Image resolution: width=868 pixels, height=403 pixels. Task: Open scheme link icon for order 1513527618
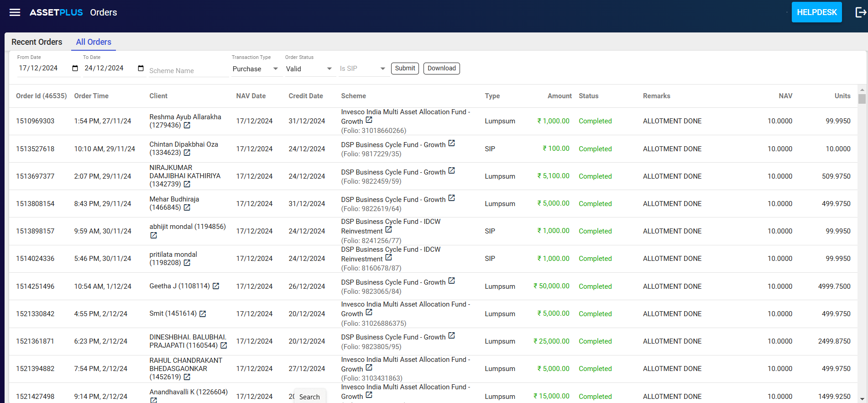[x=452, y=143]
